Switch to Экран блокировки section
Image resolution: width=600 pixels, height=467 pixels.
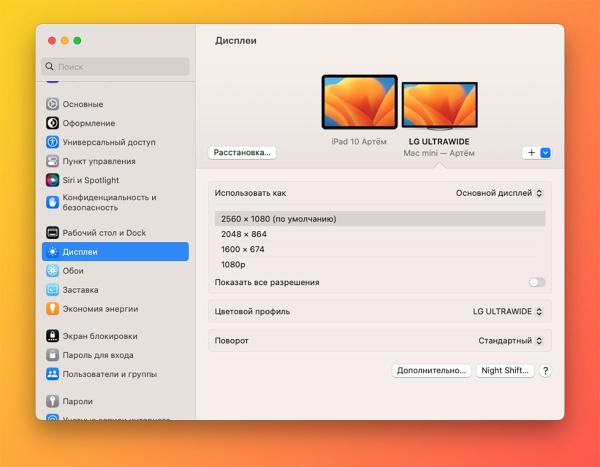pos(115,336)
